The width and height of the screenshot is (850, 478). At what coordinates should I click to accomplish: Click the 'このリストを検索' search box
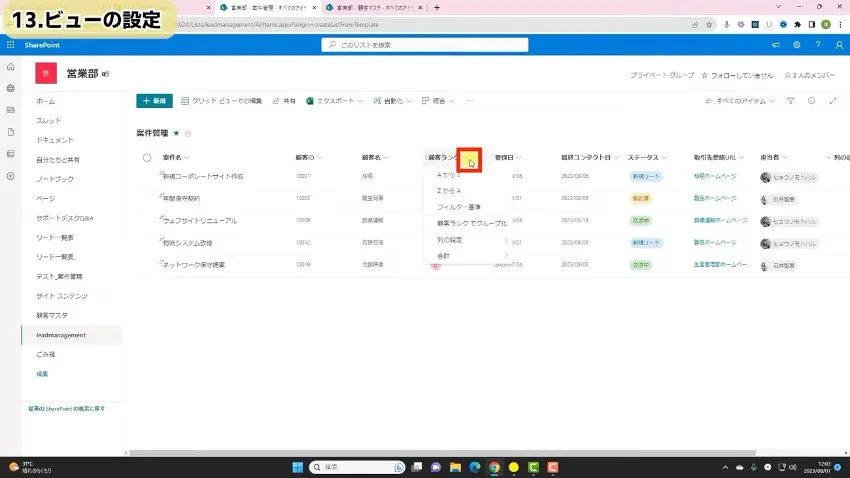click(x=424, y=45)
